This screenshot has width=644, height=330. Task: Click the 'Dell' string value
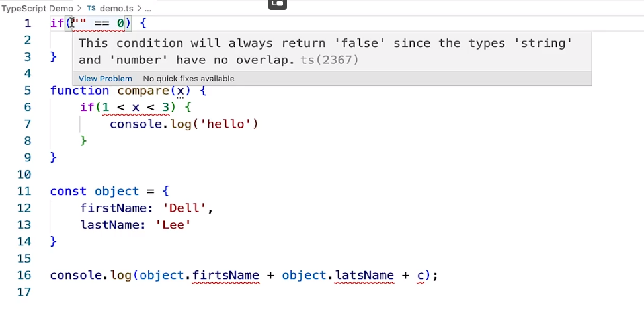(184, 208)
